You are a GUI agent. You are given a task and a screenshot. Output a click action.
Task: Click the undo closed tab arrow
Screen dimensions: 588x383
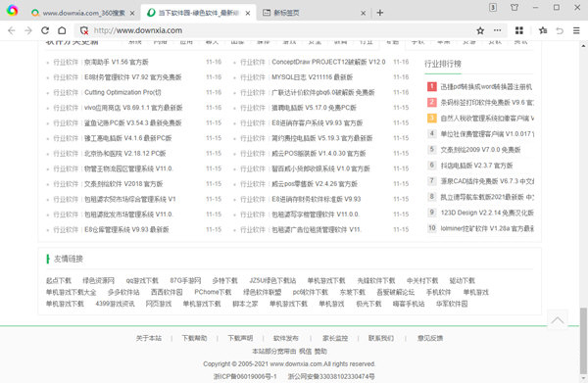pos(560,30)
